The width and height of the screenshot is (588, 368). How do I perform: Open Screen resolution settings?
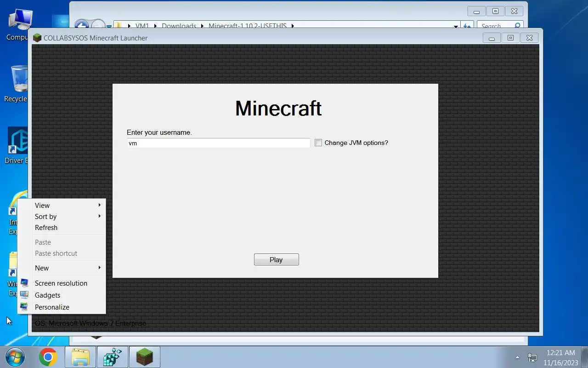tap(62, 283)
